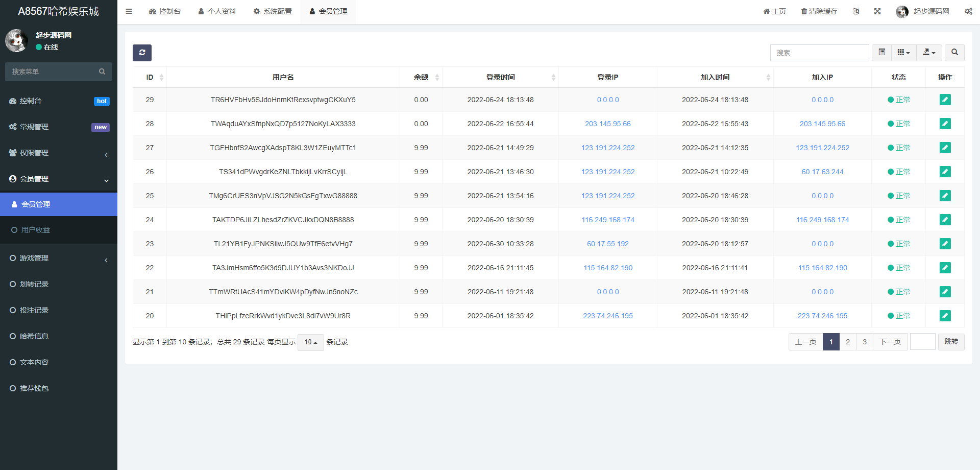The image size is (980, 470).
Task: Toggle the sidebar hamburger menu
Action: (129, 11)
